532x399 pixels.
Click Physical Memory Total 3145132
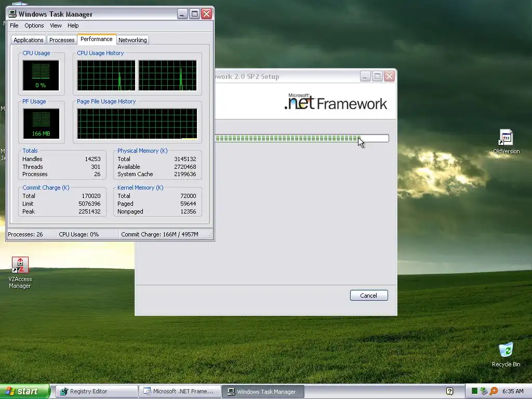(185, 159)
